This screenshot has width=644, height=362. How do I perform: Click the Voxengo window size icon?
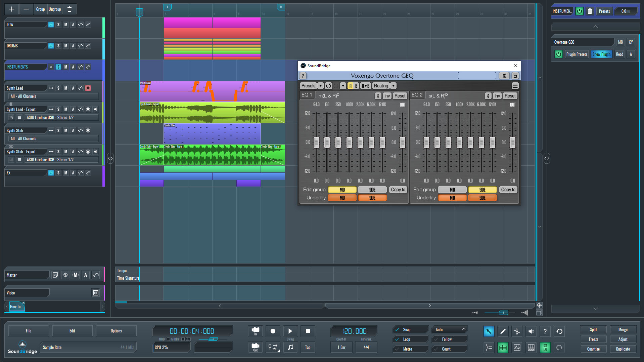(x=515, y=76)
